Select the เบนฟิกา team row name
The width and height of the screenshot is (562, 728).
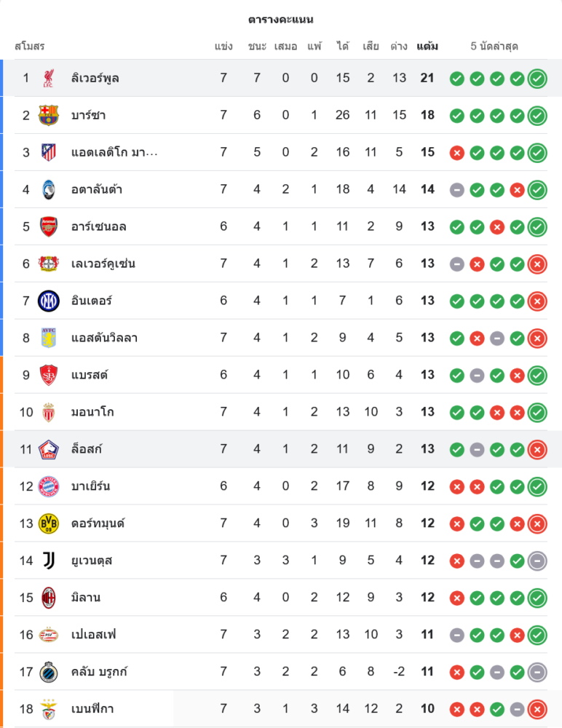point(92,709)
